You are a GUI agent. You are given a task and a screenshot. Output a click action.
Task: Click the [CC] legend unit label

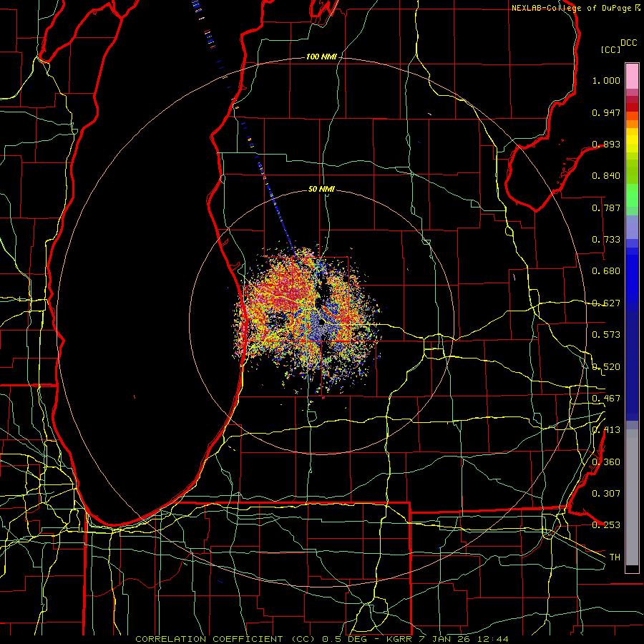[610, 49]
